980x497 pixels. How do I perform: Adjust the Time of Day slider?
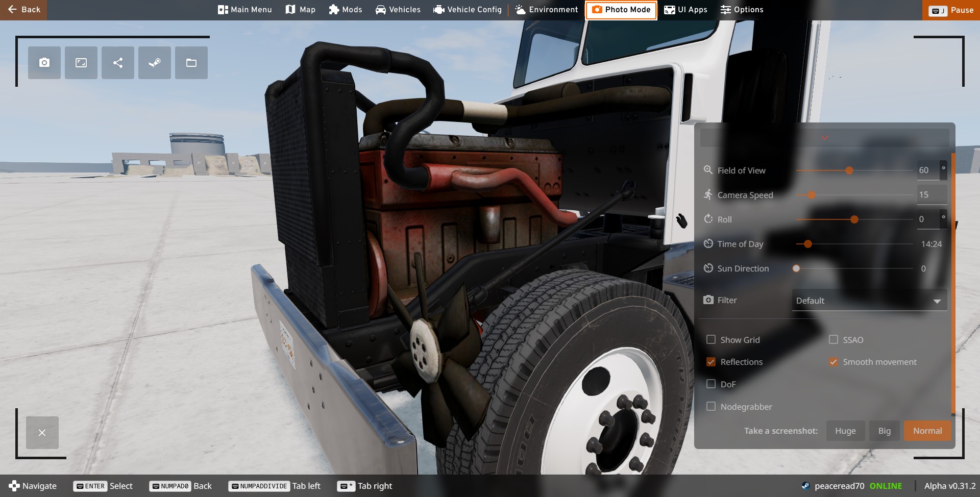point(854,244)
